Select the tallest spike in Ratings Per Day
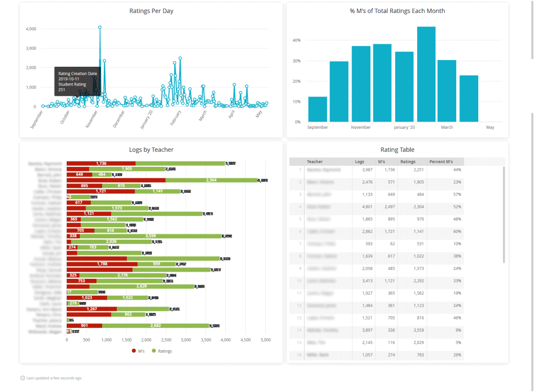Viewport: 534px width, 392px height. [100, 27]
